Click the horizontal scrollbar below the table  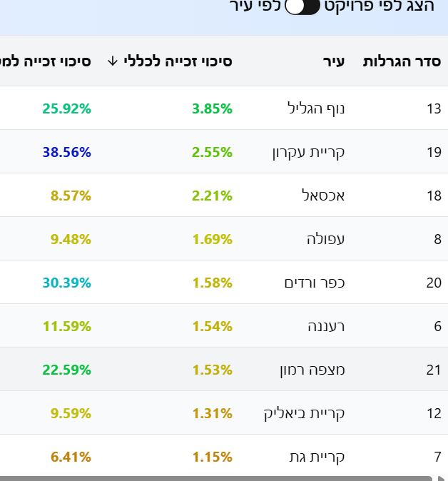(214, 477)
